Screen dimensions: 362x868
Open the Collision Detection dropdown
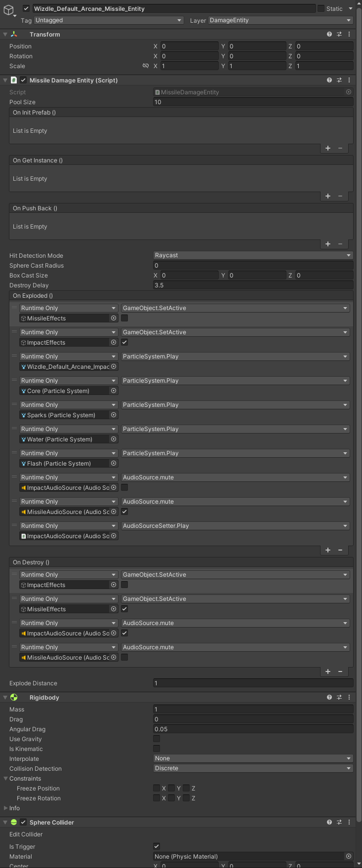pos(253,768)
